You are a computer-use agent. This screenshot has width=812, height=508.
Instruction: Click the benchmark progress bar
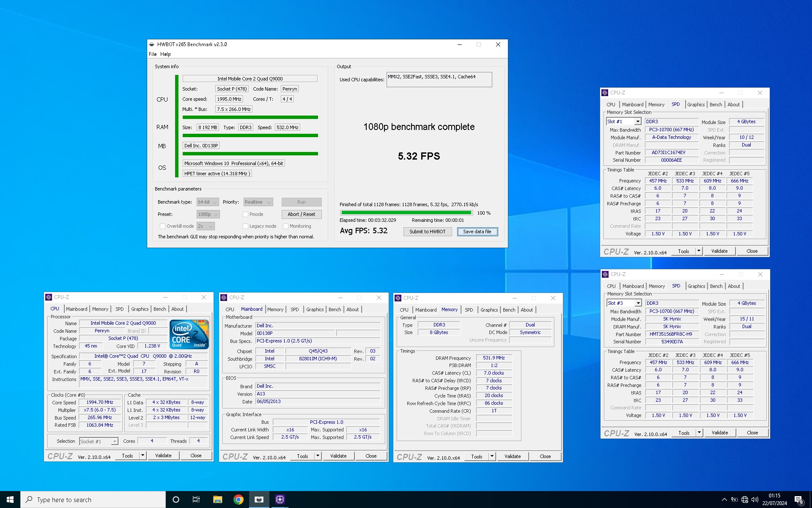click(x=406, y=213)
